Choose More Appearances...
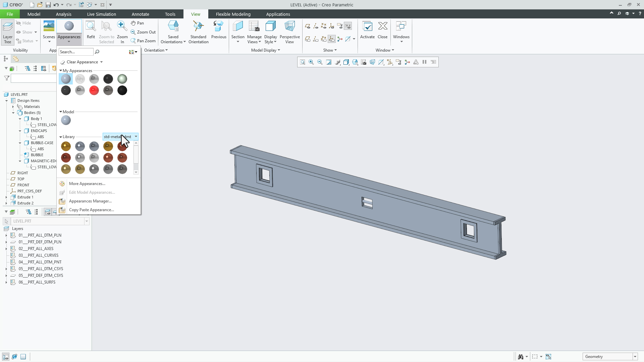 tap(87, 183)
